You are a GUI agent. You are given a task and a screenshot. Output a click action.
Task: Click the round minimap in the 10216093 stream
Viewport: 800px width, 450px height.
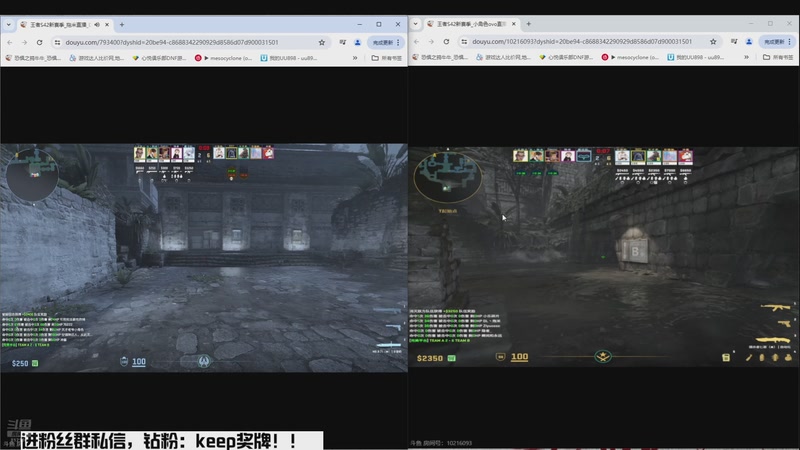447,178
